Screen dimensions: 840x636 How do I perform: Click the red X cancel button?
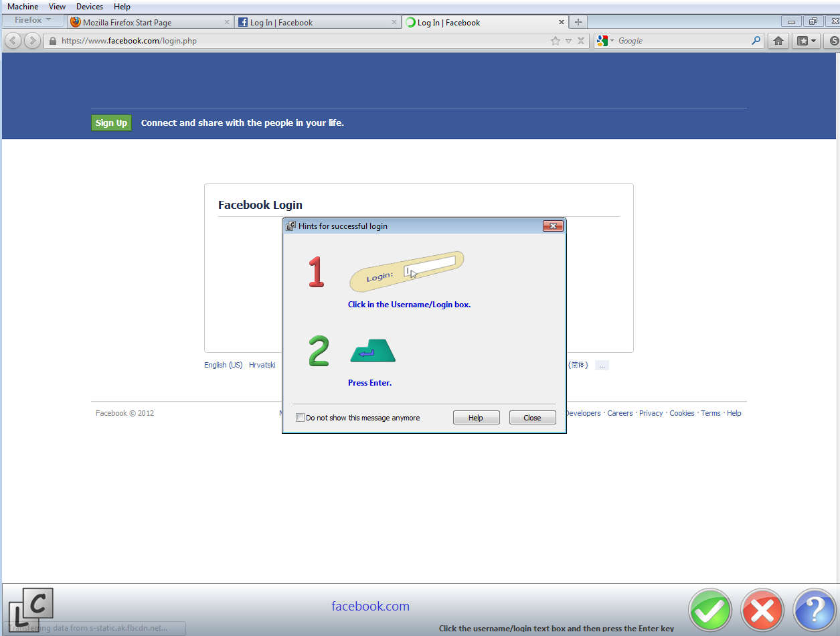[762, 611]
